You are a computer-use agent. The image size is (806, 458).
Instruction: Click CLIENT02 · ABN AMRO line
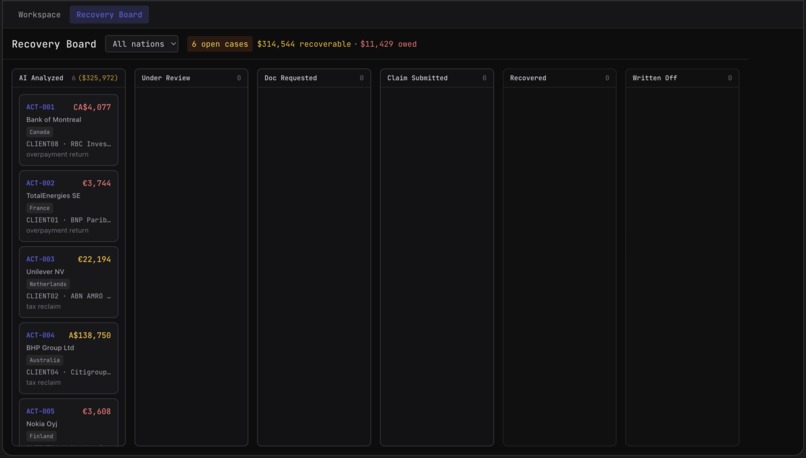pos(68,296)
